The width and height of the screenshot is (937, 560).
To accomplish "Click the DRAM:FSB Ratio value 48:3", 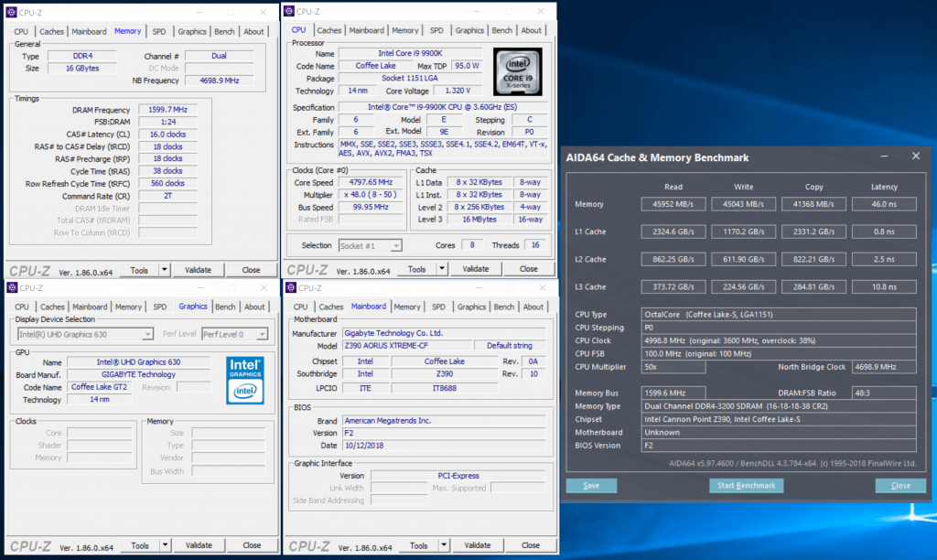I will coord(884,393).
